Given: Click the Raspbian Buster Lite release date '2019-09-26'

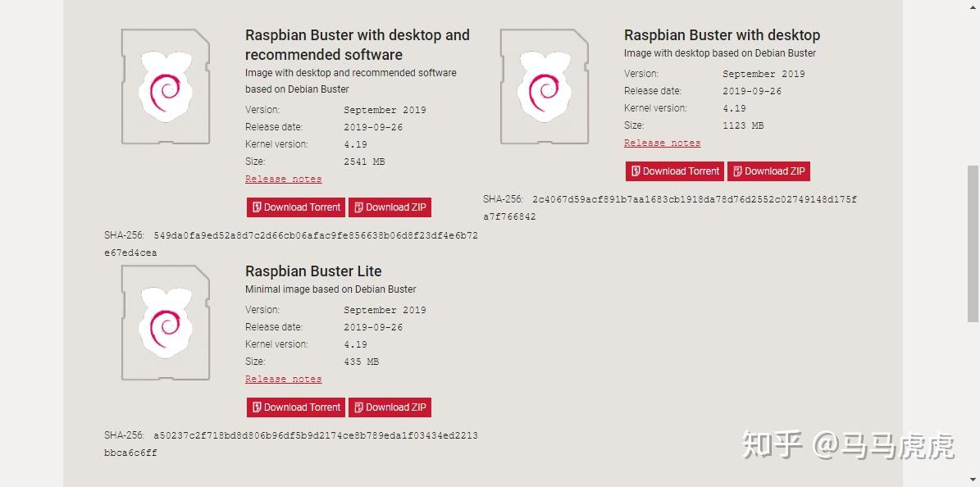Looking at the screenshot, I should [x=373, y=328].
